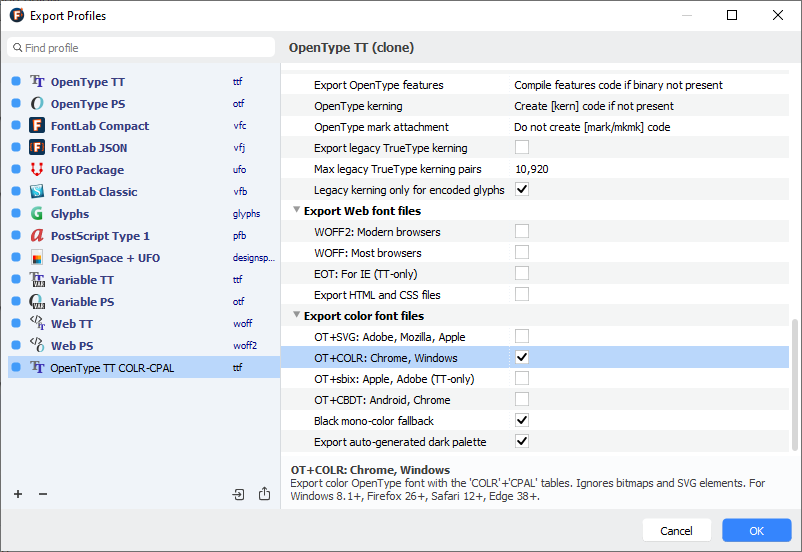Enable OT+CBDT: Android, Chrome checkbox
Image resolution: width=802 pixels, height=552 pixels.
(522, 399)
